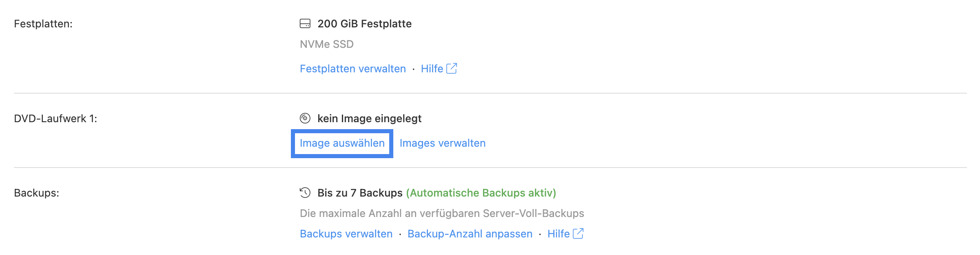
Task: Click external link icon beside Festplatten Hilfe
Action: click(x=452, y=68)
